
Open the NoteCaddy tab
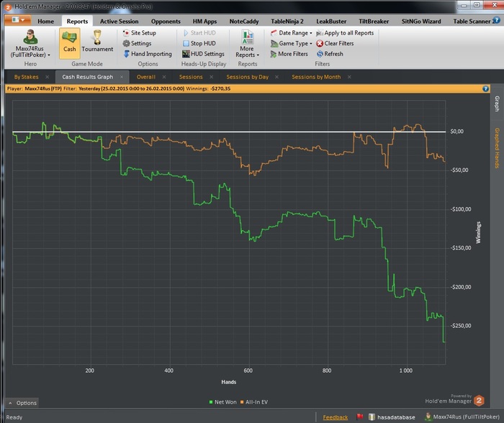244,21
